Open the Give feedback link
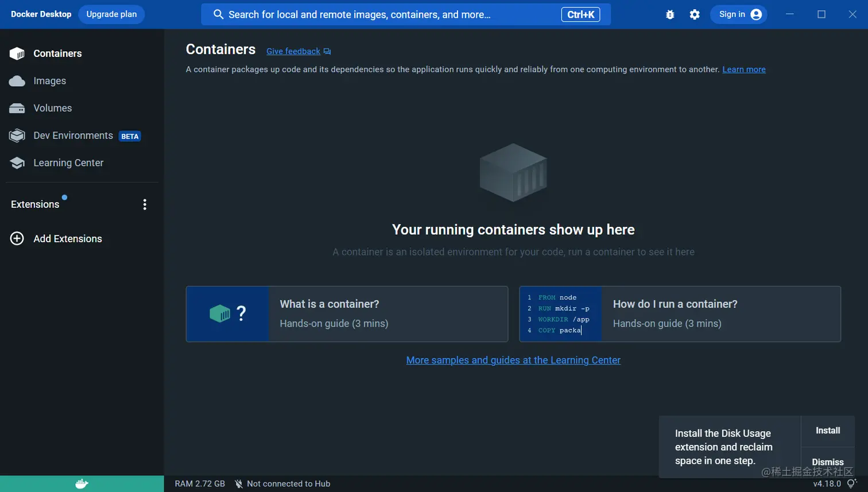 pyautogui.click(x=293, y=51)
